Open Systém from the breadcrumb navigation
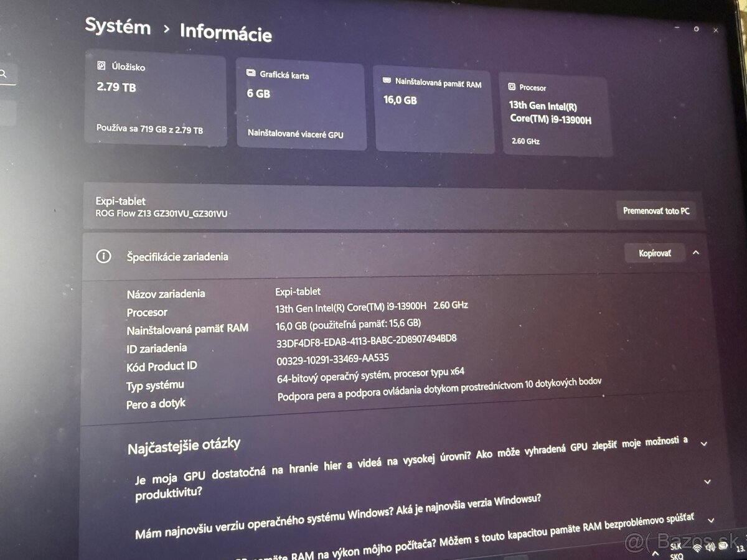Screen dimensions: 747x560 [118, 27]
